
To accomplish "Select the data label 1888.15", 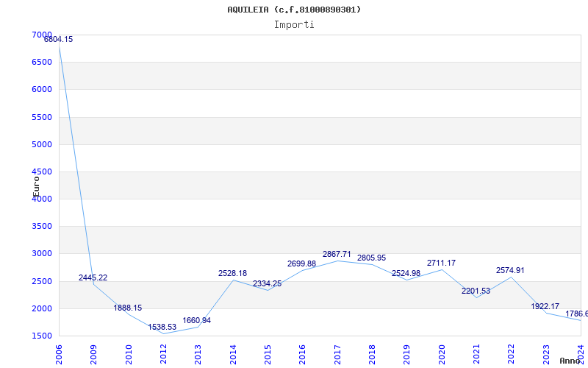I will 128,308.
